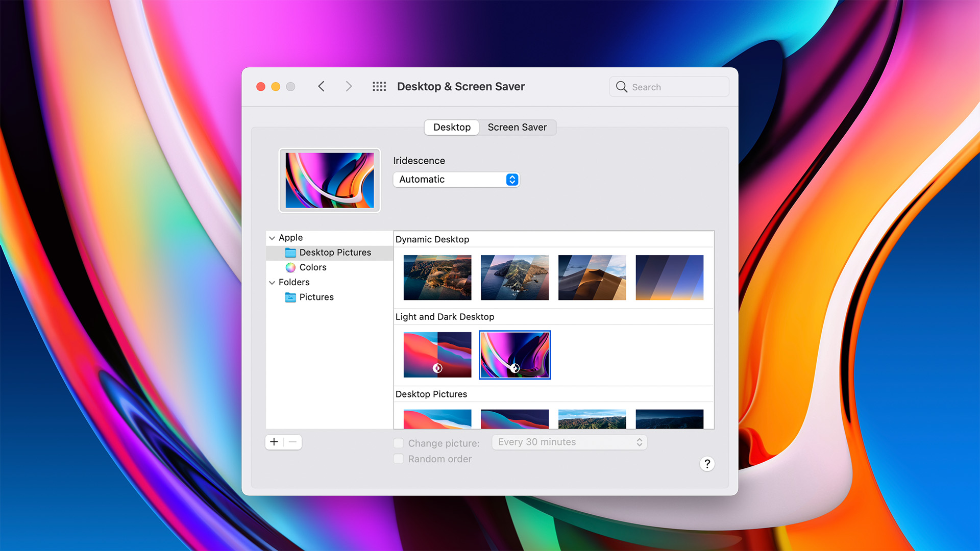Click the current Iridescence wallpaper preview

click(329, 180)
